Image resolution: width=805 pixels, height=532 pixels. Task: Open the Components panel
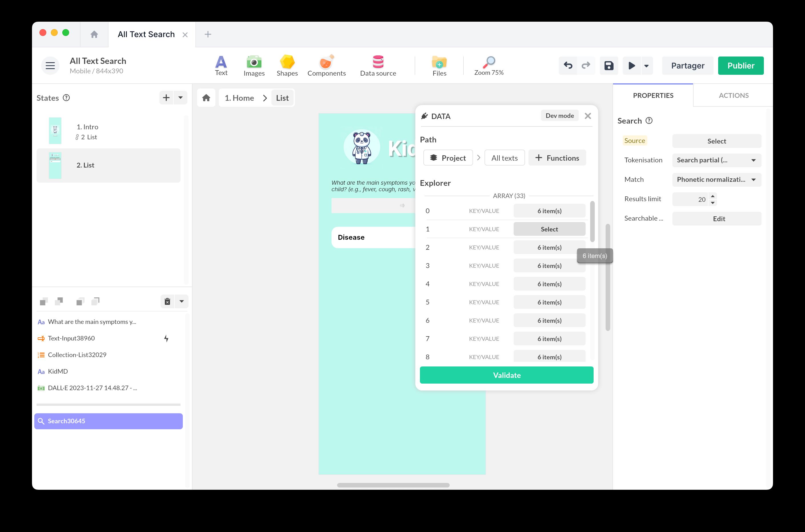(x=326, y=65)
